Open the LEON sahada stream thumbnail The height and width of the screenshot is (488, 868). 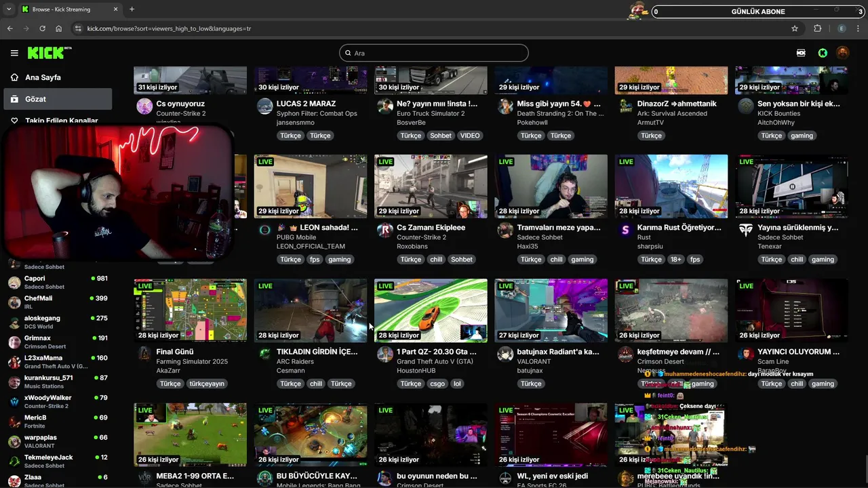311,186
